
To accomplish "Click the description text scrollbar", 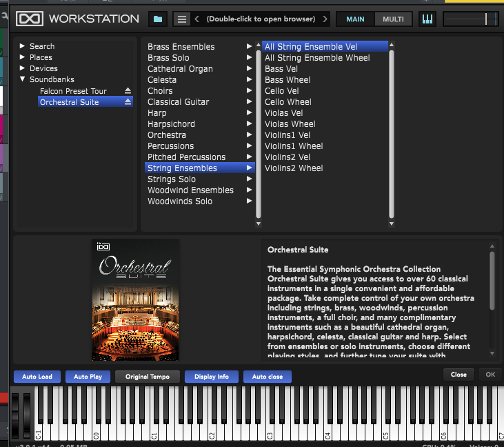I will click(492, 281).
